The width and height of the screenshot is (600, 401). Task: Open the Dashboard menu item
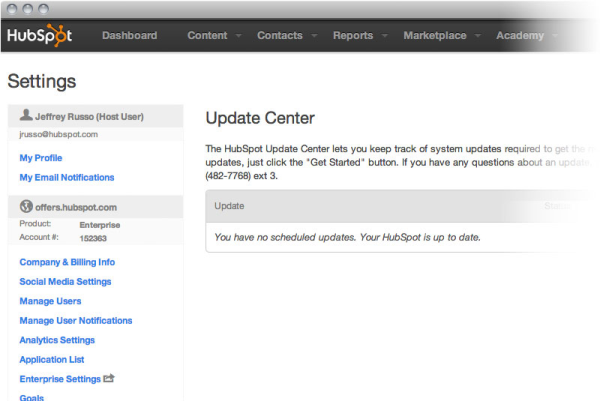pos(129,36)
